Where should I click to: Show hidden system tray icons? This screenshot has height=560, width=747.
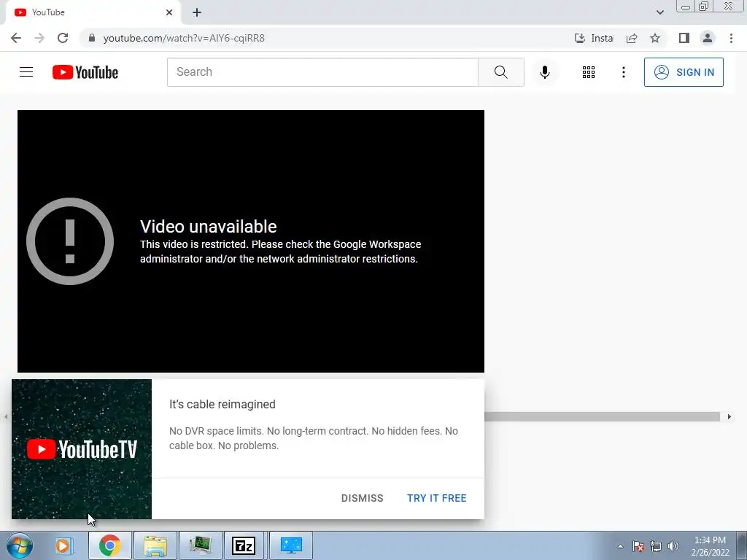point(620,547)
